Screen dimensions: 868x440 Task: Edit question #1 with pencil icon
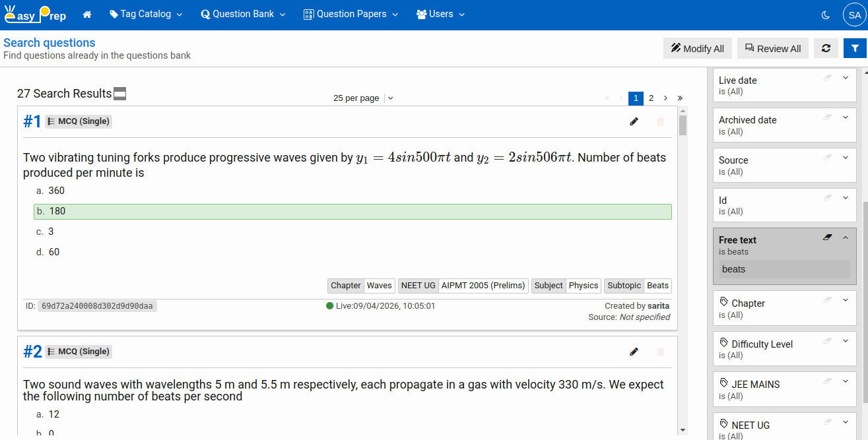(x=634, y=121)
